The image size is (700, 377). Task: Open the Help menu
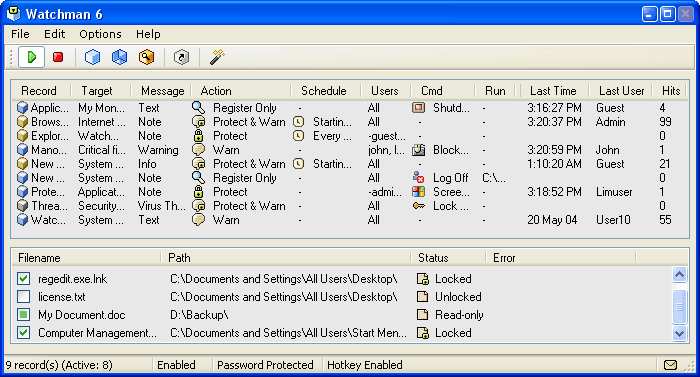[x=148, y=34]
